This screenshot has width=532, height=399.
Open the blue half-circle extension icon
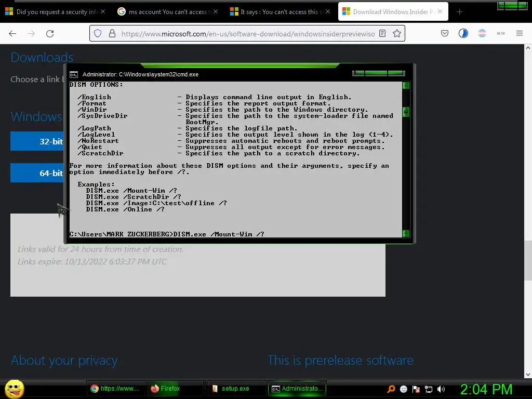tap(463, 33)
